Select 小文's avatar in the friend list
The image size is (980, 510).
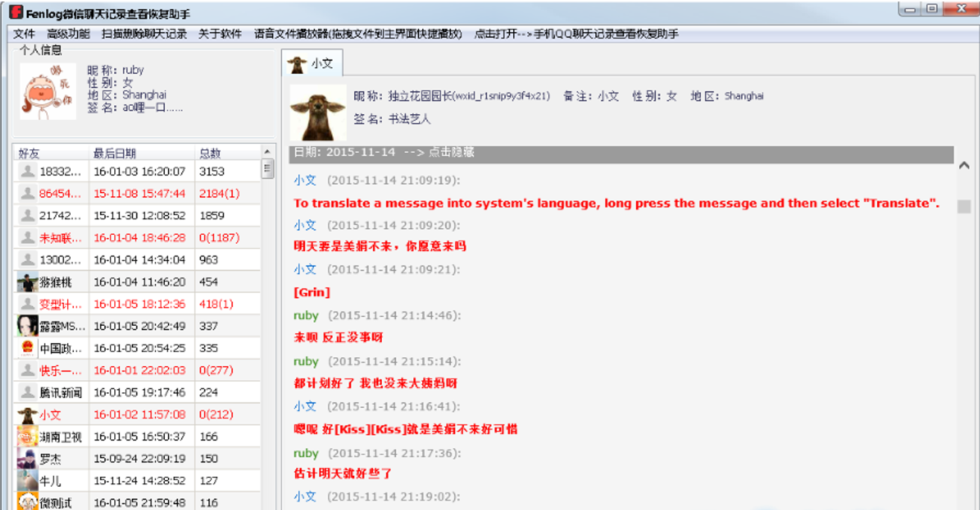tap(28, 415)
